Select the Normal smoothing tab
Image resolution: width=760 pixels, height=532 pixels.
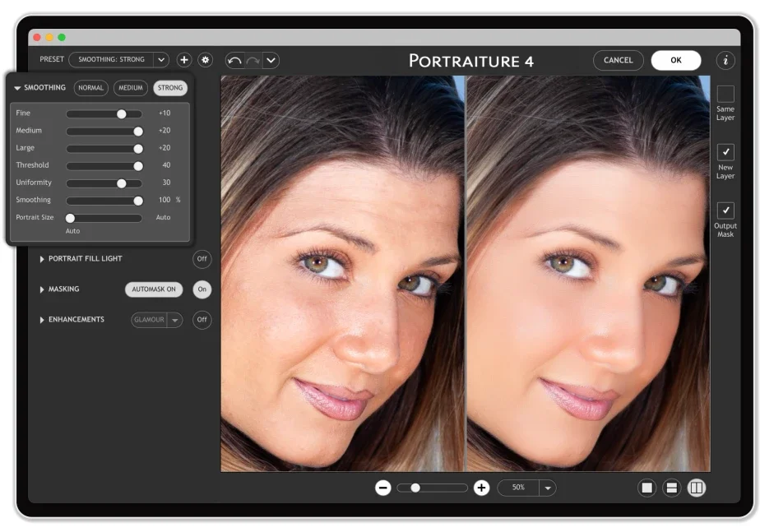90,88
